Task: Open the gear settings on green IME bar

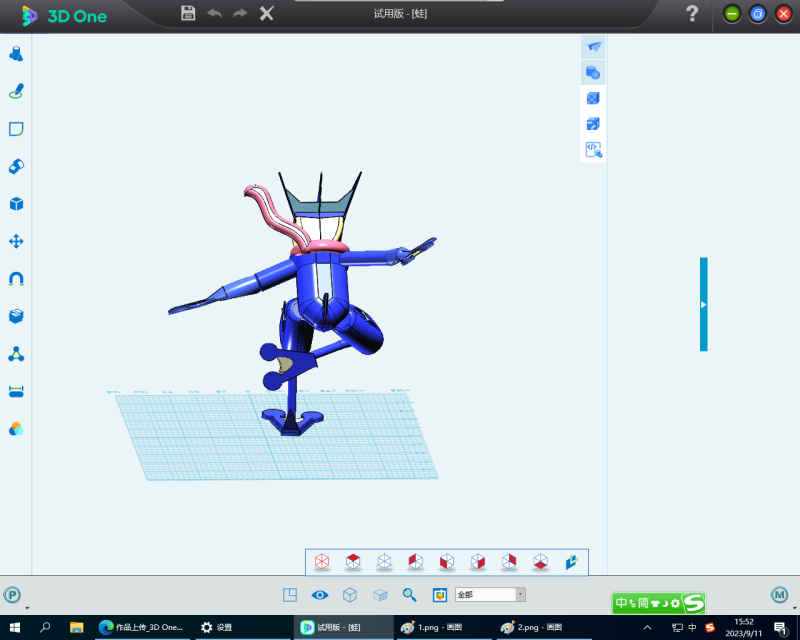Action: point(676,604)
